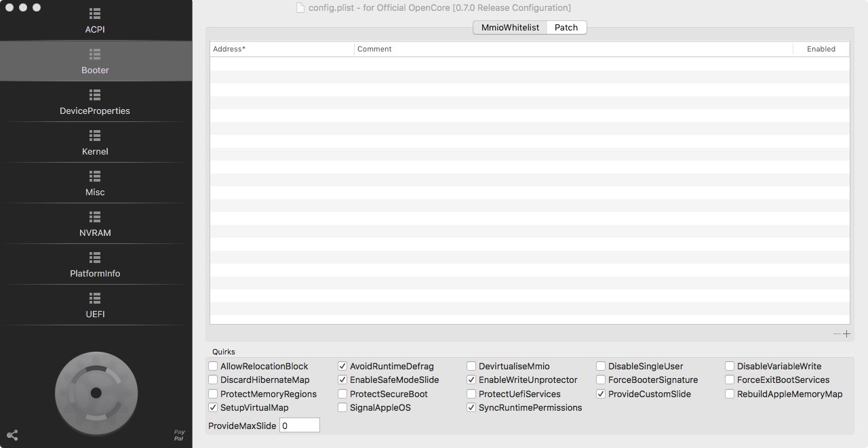Click the PayPal donate icon
868x448 pixels.
[179, 435]
